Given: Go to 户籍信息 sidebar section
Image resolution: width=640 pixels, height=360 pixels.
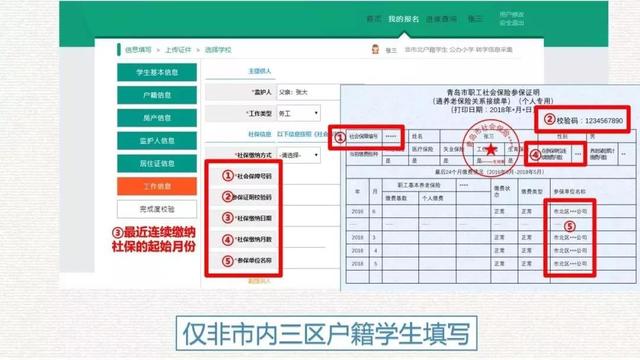Looking at the screenshot, I should coord(157,95).
